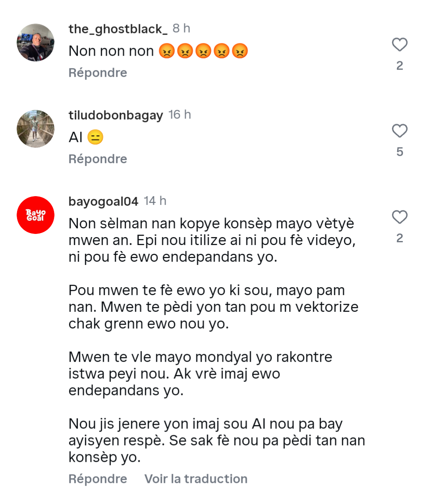Like the_ghostblack_'s comment with the heart
Viewport: 429px width, 504px height.
[x=400, y=45]
